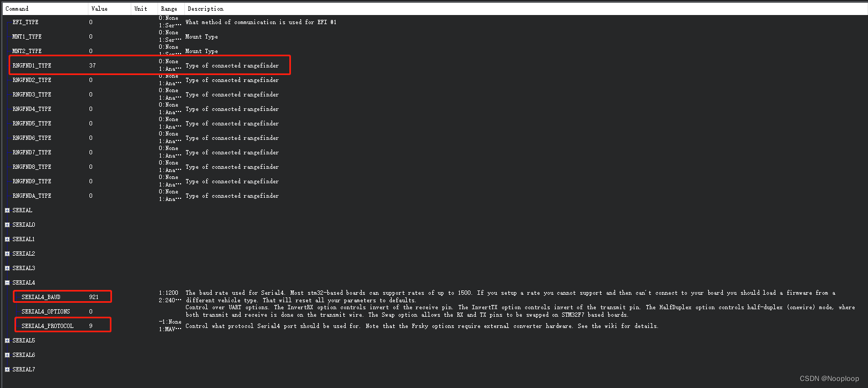
Task: Select the RNGFND4_TYPE parameter
Action: 32,109
